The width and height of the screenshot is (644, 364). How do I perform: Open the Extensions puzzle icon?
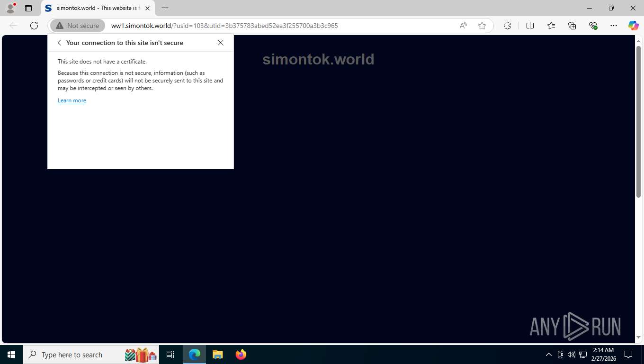tap(507, 26)
